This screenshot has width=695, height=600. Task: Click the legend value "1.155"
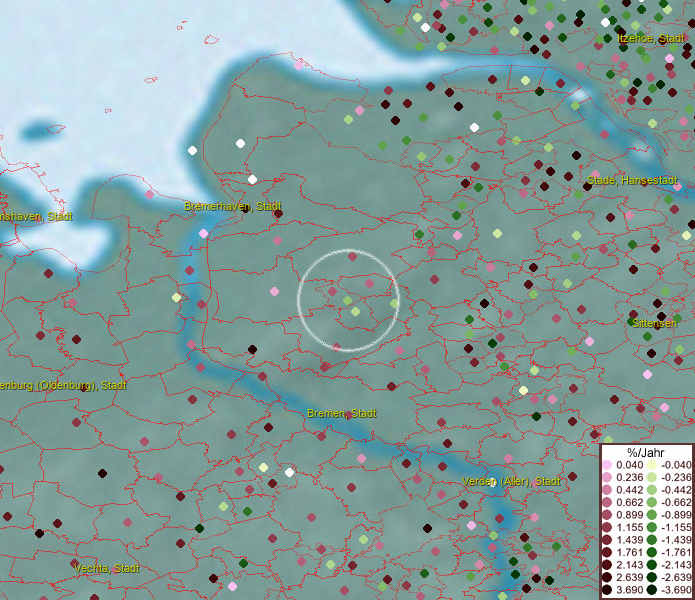coord(629,527)
